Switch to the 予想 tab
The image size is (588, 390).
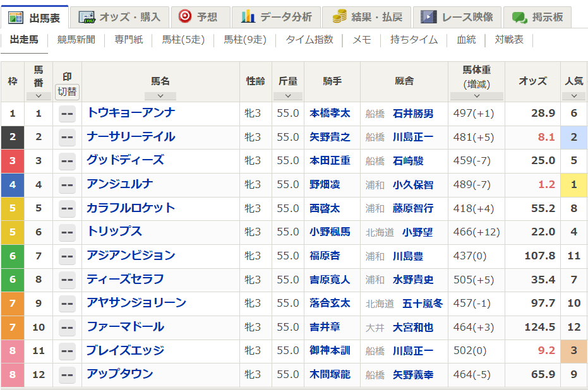pos(201,17)
